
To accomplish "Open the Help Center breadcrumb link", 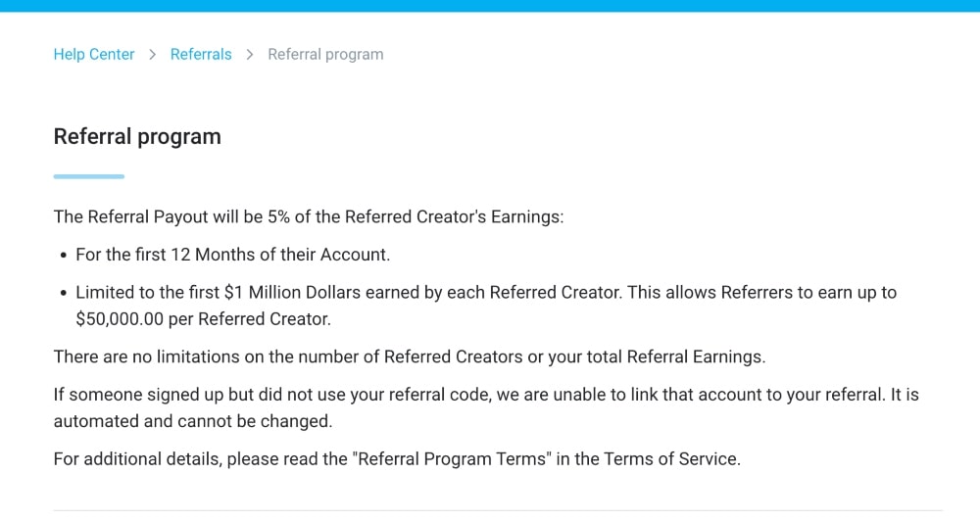I will click(94, 54).
